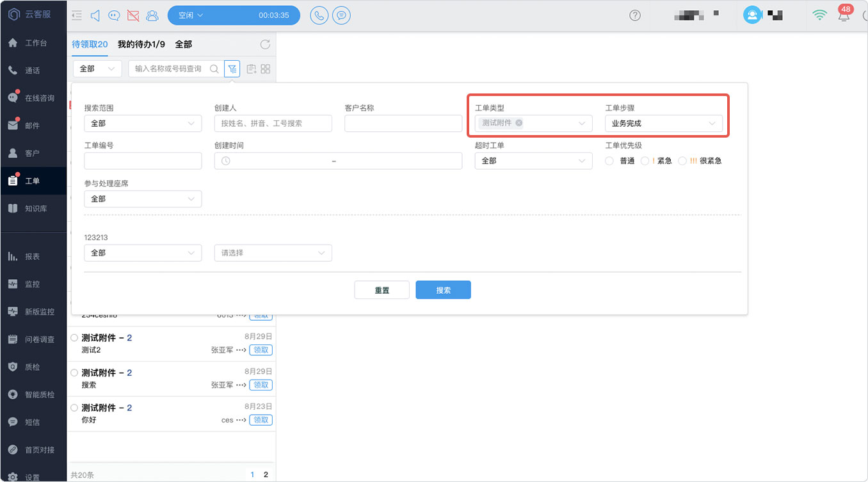The image size is (868, 482).
Task: Select 普通 priority radio button
Action: (x=609, y=161)
